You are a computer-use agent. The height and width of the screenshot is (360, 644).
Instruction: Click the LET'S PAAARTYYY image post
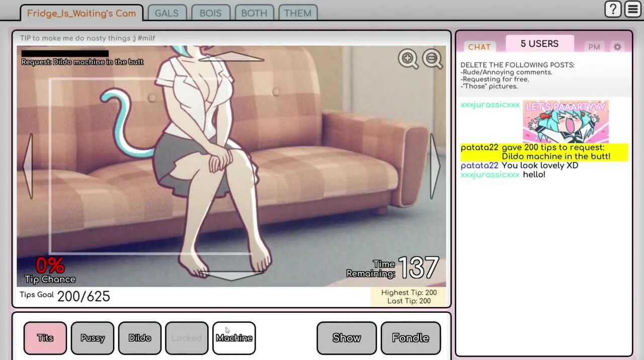[566, 121]
